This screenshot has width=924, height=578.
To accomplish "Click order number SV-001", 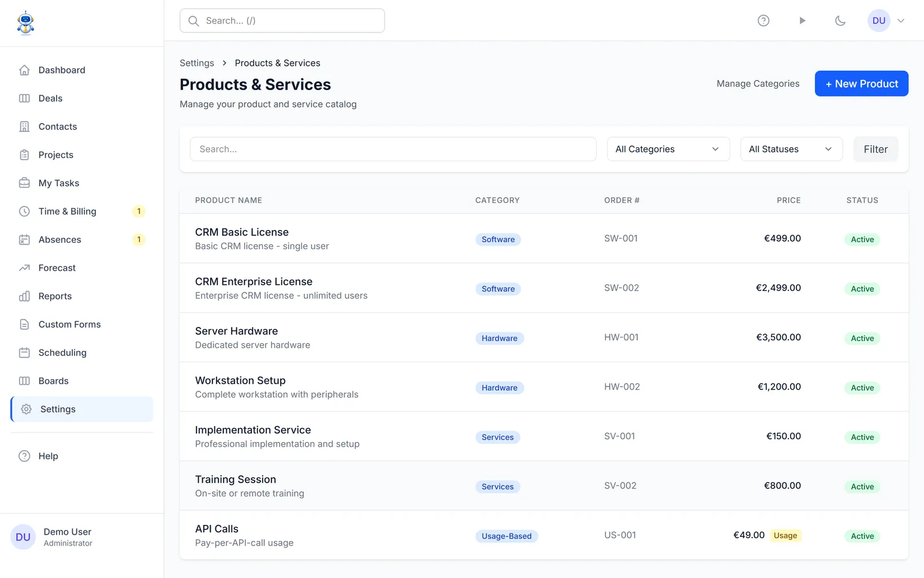I will (x=620, y=436).
